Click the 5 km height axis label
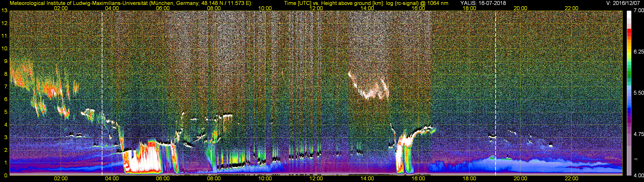Image resolution: width=644 pixels, height=182 pixels. click(6, 112)
